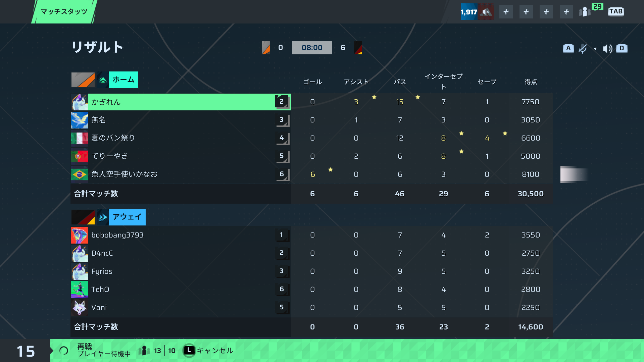Click the 得点 column header
This screenshot has height=362, width=644.
(531, 82)
